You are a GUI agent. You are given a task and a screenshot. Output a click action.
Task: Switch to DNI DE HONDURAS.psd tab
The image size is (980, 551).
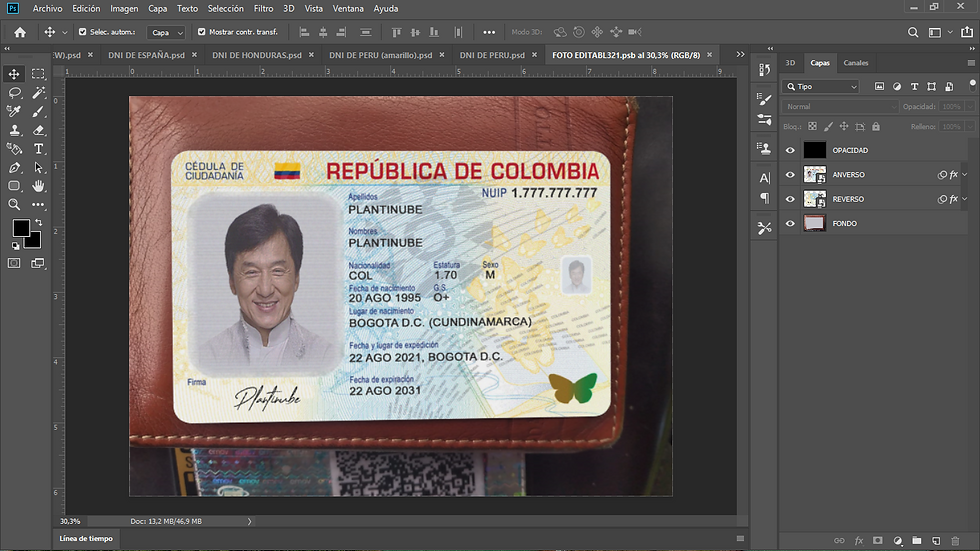coord(256,55)
